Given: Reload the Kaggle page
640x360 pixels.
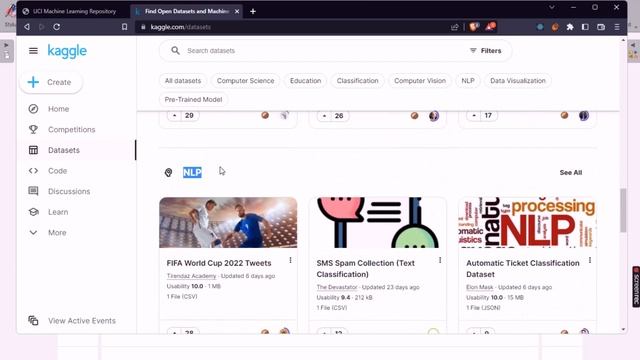Looking at the screenshot, I should click(57, 27).
